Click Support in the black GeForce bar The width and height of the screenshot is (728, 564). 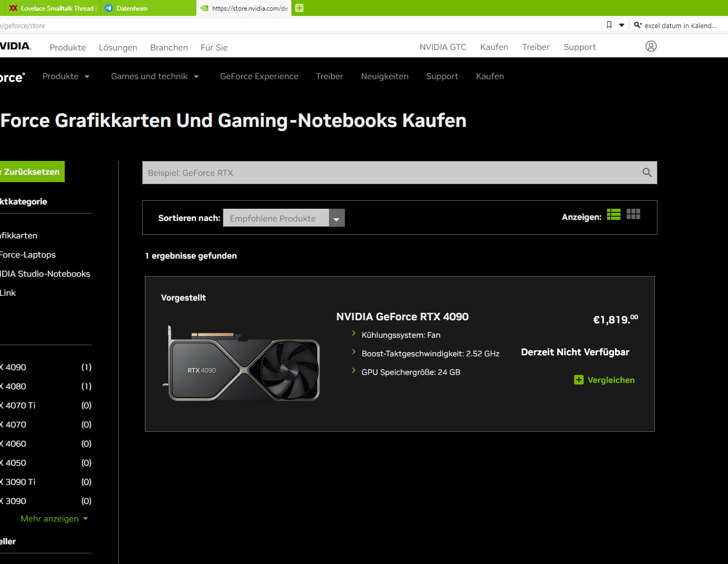click(442, 76)
